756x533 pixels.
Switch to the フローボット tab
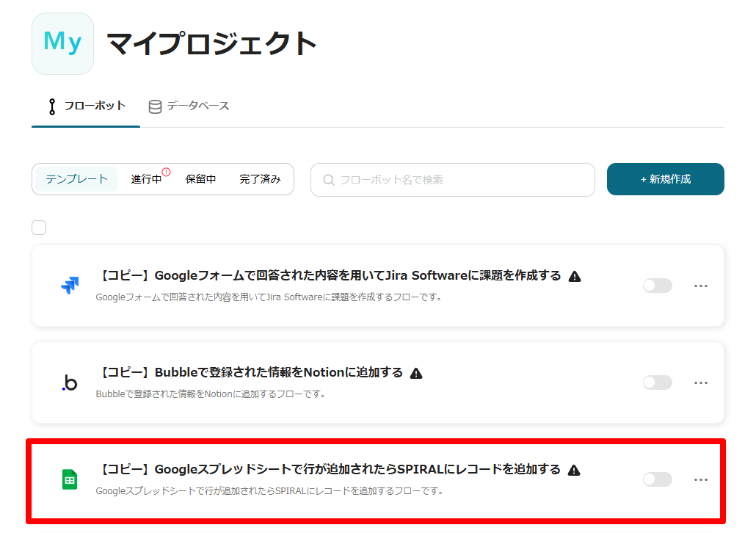coord(87,106)
